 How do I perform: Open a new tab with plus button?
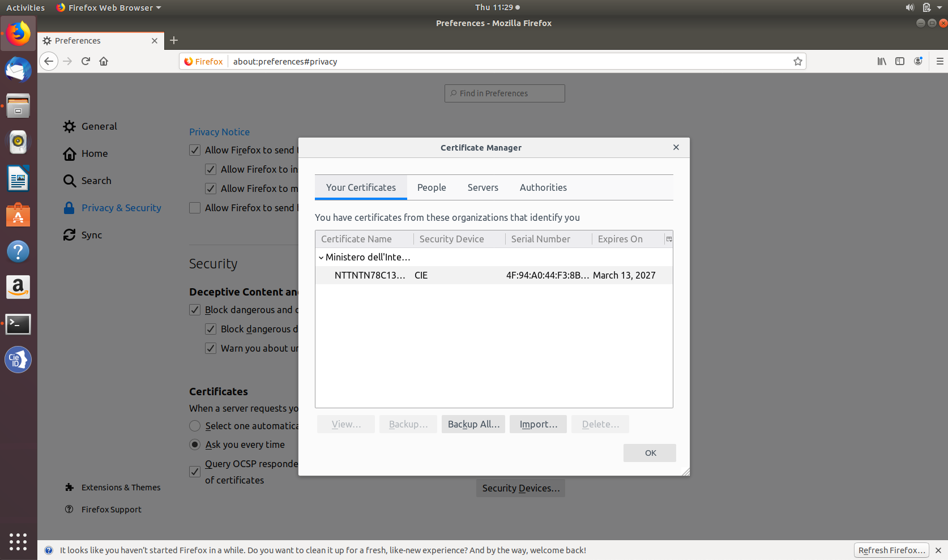(x=174, y=40)
